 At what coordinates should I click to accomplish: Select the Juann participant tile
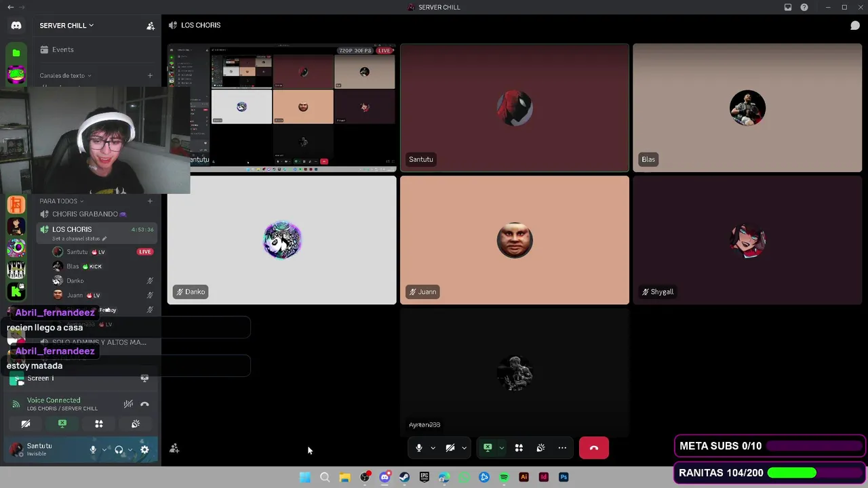pos(515,241)
